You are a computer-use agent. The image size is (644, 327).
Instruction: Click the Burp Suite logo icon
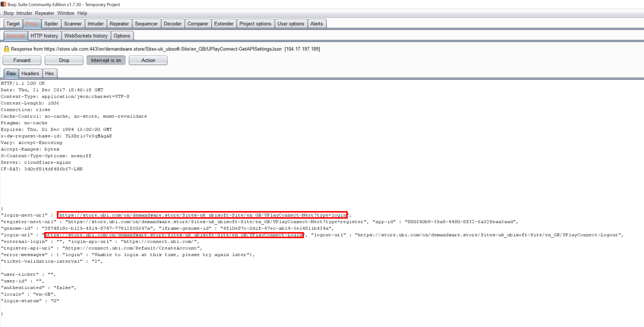(x=3, y=4)
